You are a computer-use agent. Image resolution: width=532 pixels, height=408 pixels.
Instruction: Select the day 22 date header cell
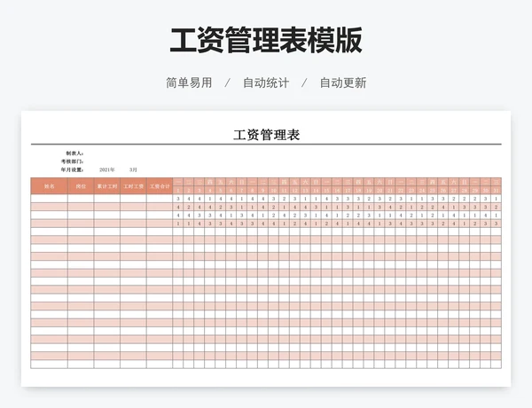point(401,191)
